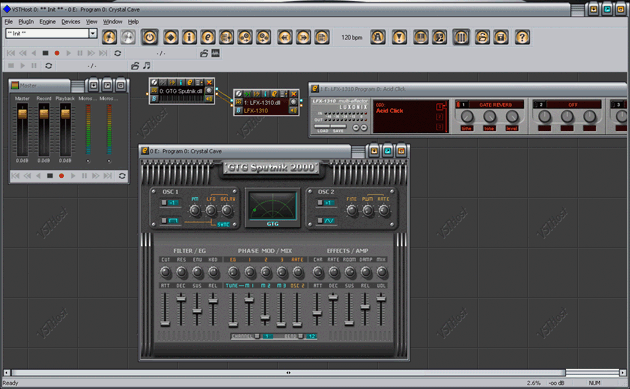Open the Engine menu
This screenshot has width=630, height=389.
pos(47,22)
